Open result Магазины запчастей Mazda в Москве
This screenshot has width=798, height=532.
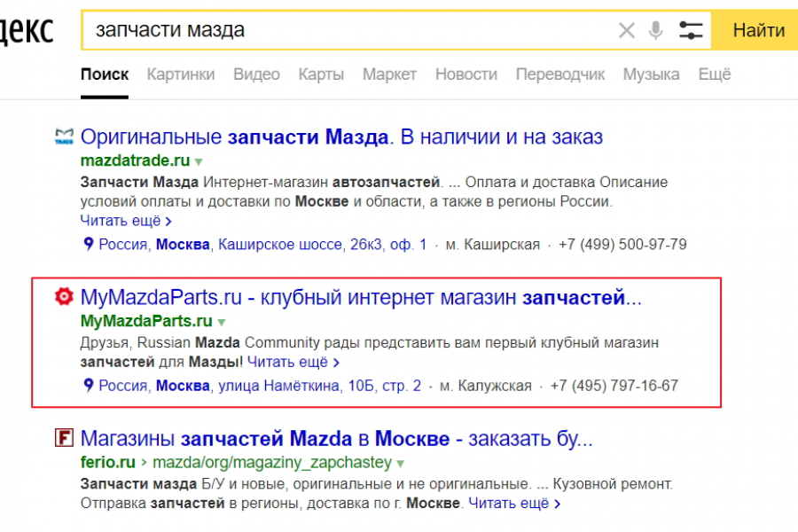336,438
